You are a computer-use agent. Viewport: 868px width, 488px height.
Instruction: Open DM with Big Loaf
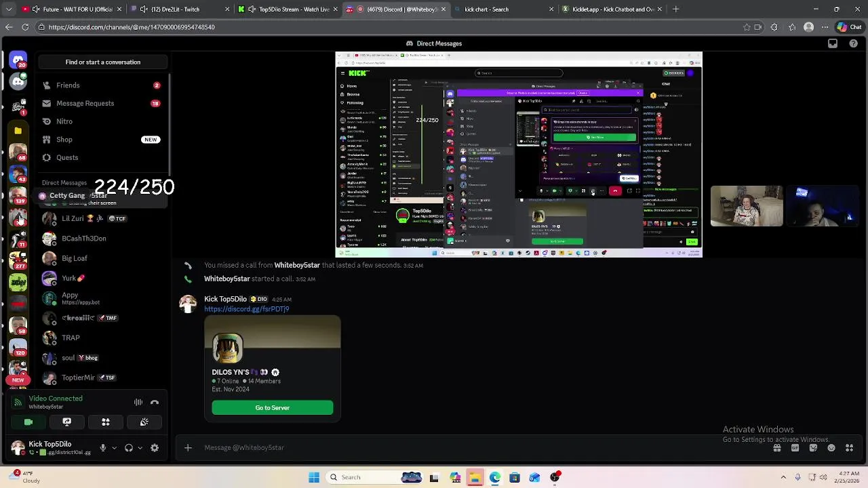tap(103, 258)
